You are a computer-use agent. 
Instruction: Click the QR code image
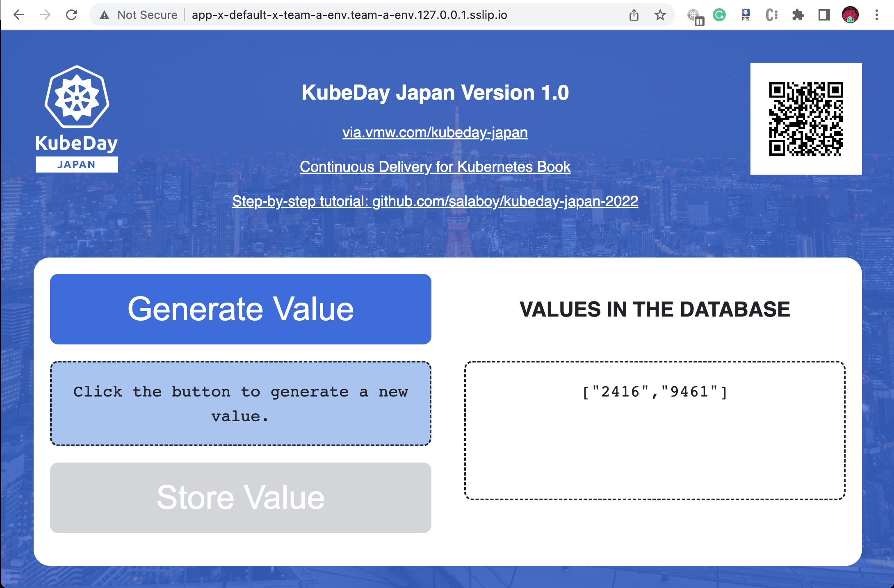[x=806, y=119]
